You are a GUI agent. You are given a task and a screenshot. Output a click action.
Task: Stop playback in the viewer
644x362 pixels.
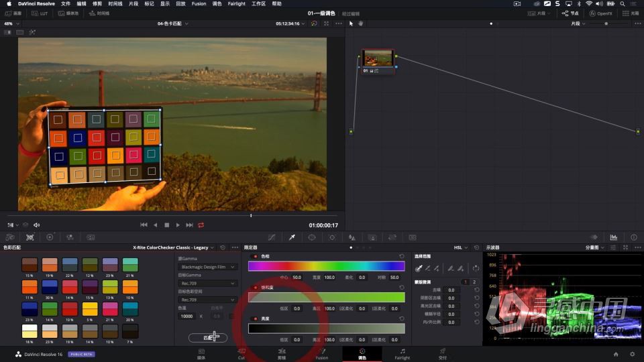pos(167,225)
